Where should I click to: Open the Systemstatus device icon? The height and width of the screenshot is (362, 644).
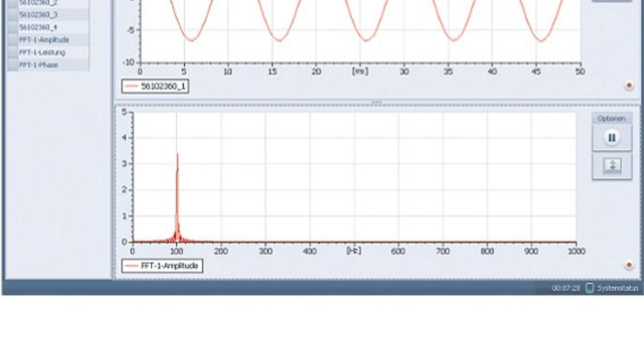tap(589, 288)
